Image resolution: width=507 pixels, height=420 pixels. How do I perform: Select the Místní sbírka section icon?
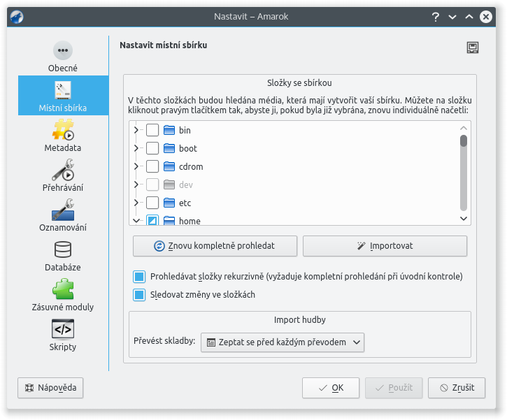[x=63, y=90]
